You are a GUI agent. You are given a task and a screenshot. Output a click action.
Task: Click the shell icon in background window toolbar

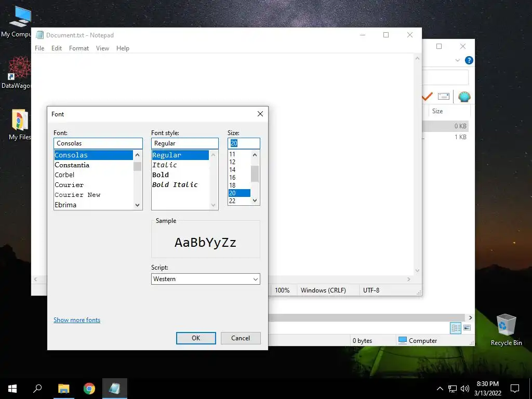[x=464, y=97]
